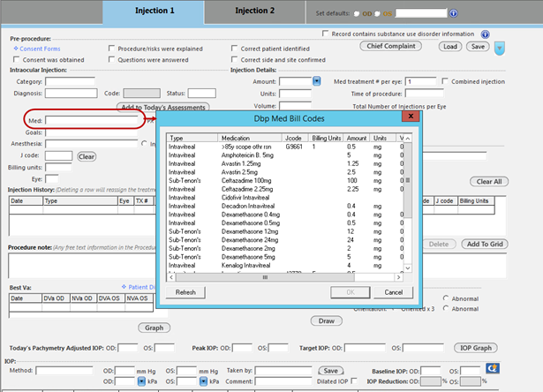Select Cidofivir Intravitreal row
The width and height of the screenshot is (543, 392).
[286, 198]
